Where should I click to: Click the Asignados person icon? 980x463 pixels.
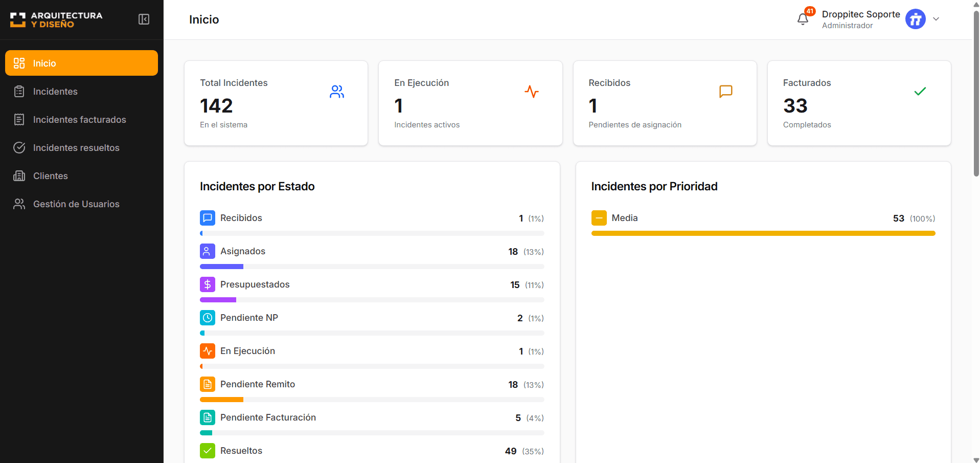tap(208, 251)
